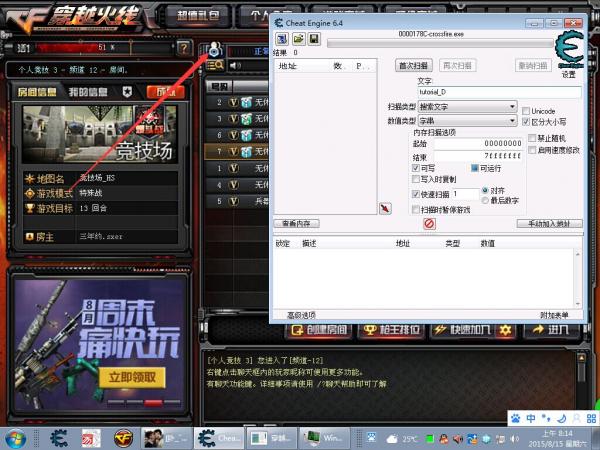Click the gear icon beside 快速加入
Screen dimensions: 600x450
[x=505, y=330]
